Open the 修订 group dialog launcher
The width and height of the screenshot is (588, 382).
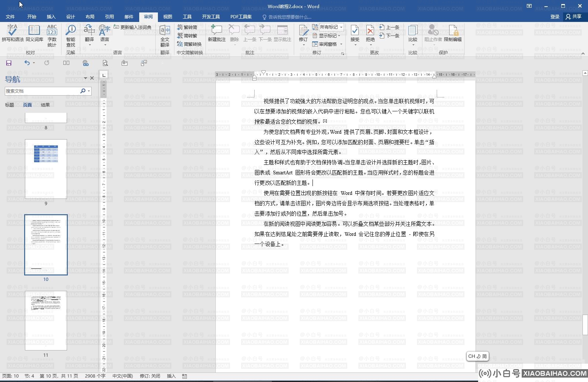tap(343, 54)
